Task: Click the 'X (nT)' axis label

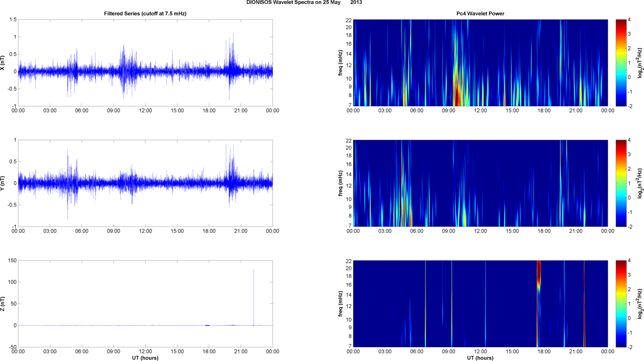Action: (x=3, y=63)
